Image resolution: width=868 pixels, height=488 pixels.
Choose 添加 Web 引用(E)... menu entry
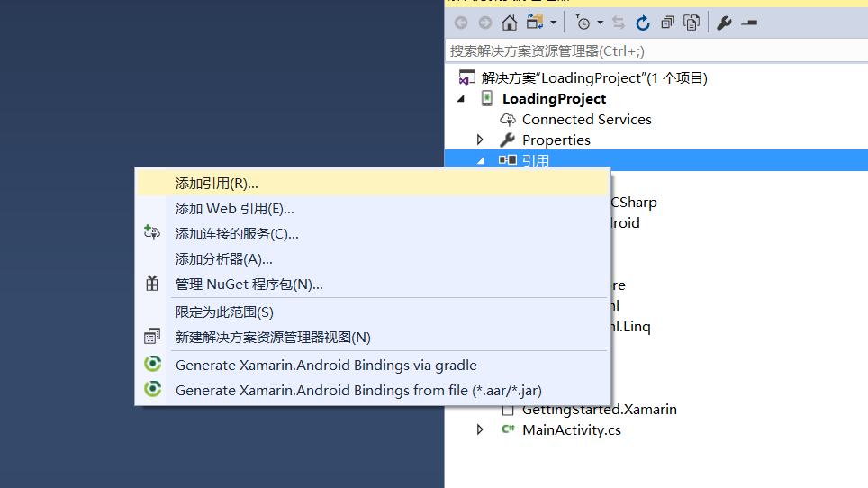pos(373,209)
